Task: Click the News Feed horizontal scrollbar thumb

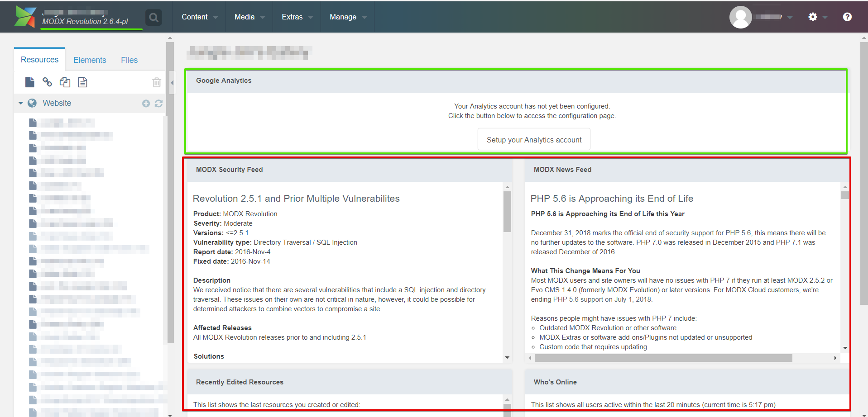Action: pos(663,358)
